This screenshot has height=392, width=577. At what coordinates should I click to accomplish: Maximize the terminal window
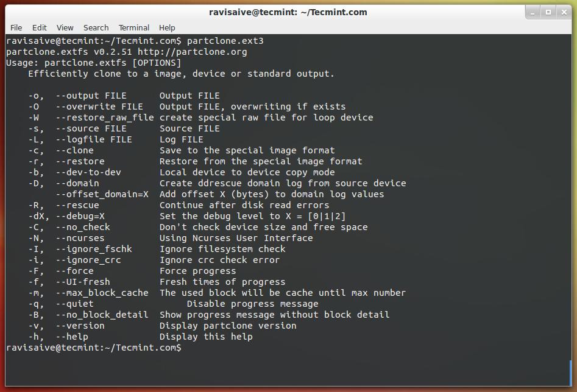click(548, 12)
